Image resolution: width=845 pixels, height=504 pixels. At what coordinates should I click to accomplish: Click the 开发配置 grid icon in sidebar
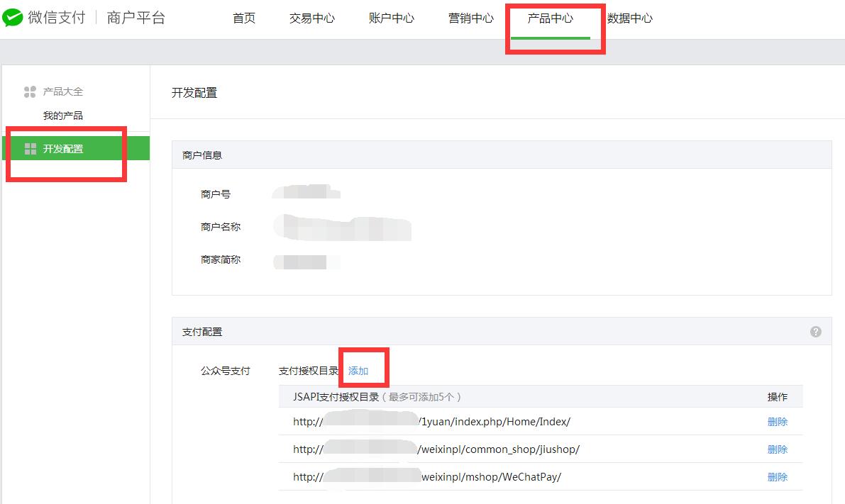pos(31,149)
